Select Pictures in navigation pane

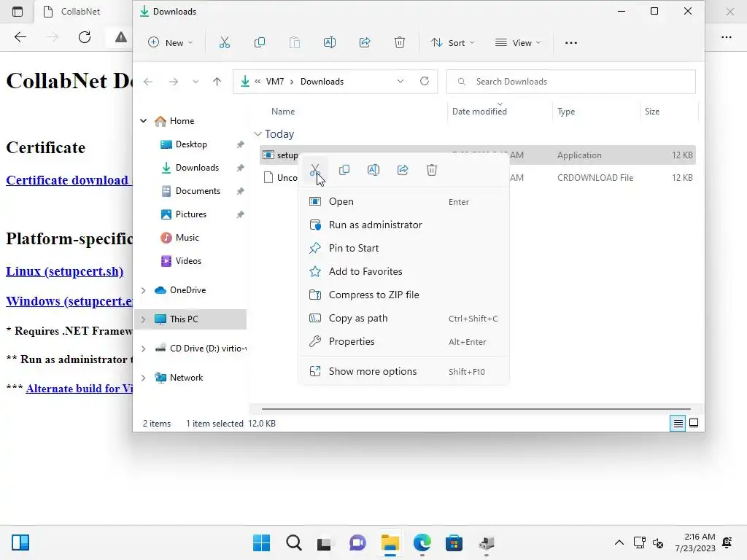coord(191,214)
